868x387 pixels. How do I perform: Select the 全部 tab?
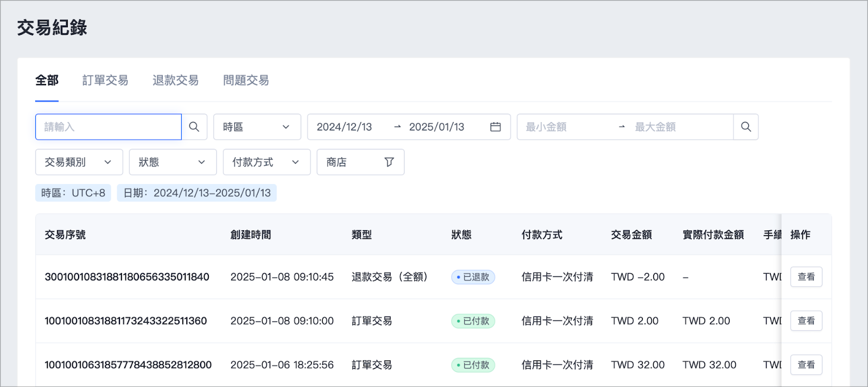[47, 80]
